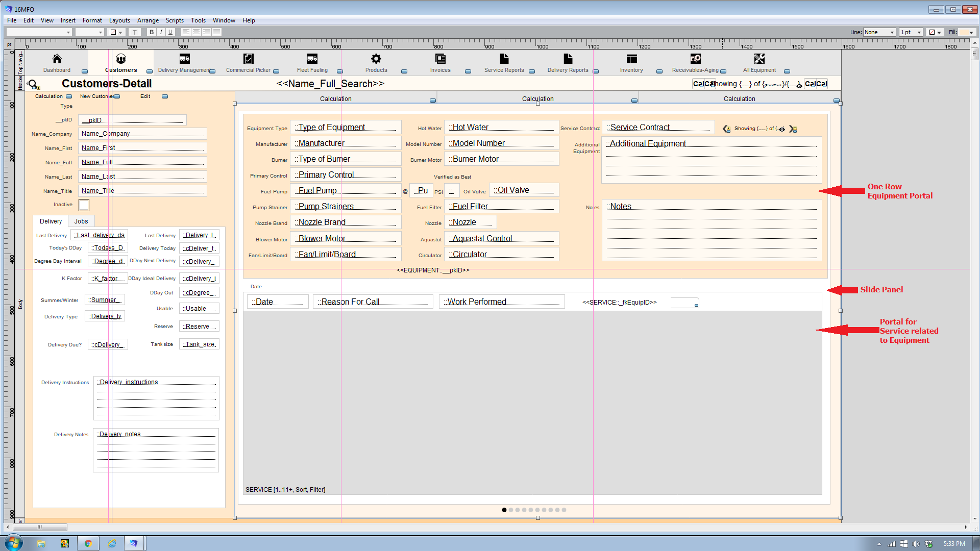Click the Windows Start button

point(14,543)
